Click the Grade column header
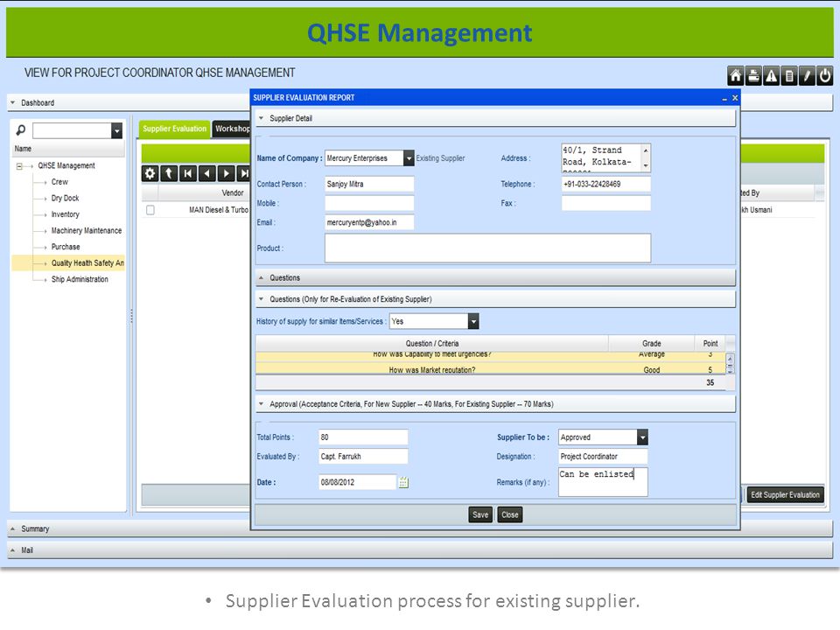The image size is (840, 630). click(x=651, y=343)
